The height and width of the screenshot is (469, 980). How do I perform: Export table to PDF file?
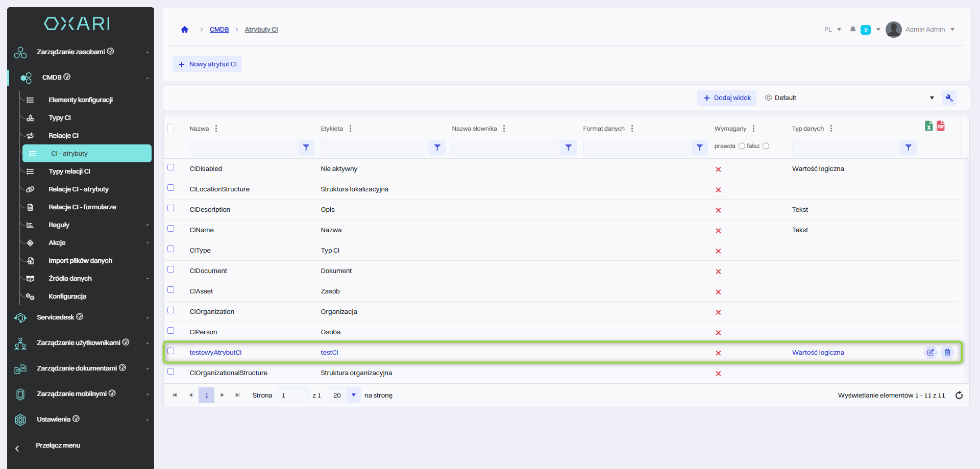941,126
